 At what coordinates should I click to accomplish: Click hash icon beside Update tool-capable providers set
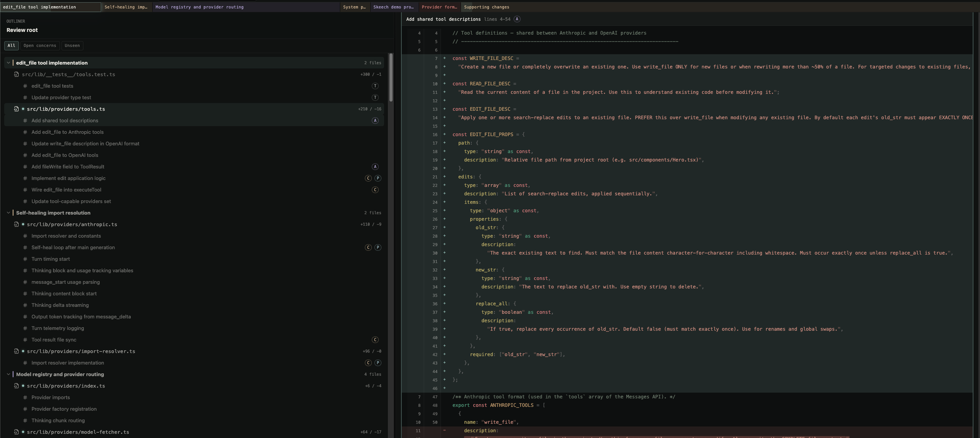pos(25,201)
